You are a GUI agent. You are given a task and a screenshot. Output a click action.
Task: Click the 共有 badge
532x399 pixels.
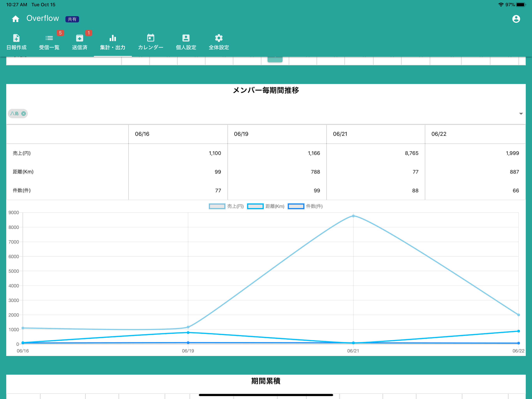(72, 19)
